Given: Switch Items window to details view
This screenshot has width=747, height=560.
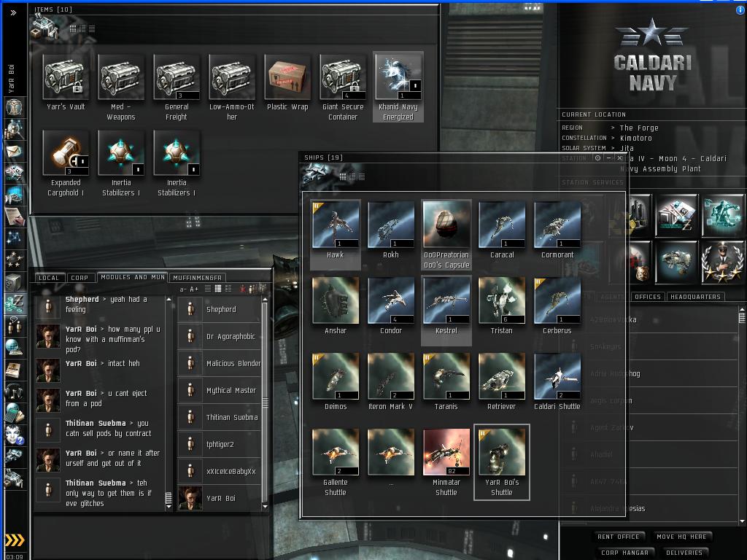Looking at the screenshot, I should click(82, 29).
